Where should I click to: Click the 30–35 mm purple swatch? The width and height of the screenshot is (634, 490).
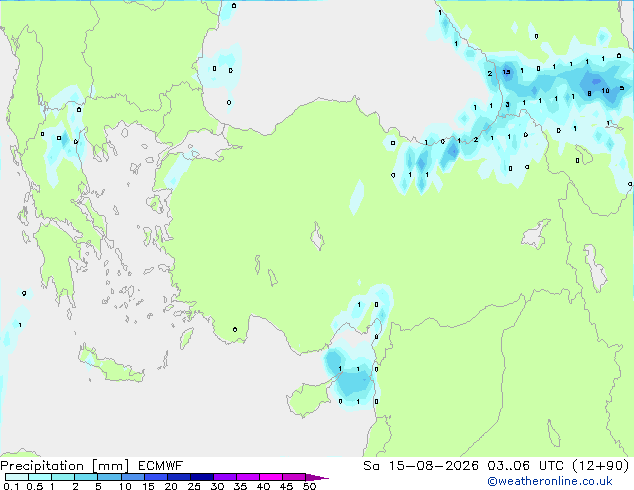[x=224, y=477]
